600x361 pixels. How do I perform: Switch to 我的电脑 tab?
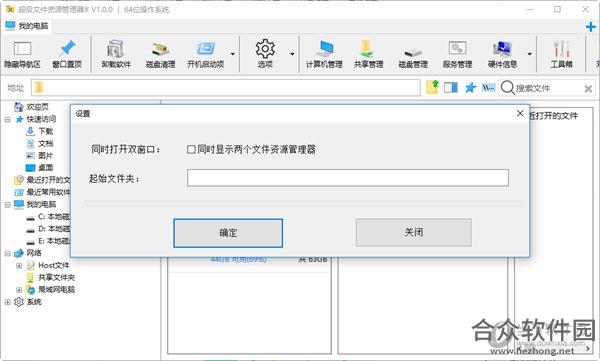point(27,26)
